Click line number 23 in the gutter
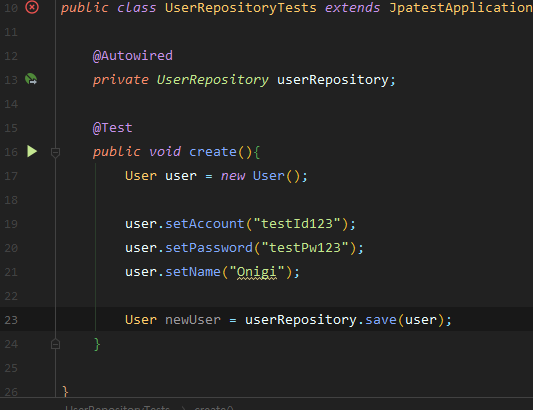533x410 pixels. pyautogui.click(x=11, y=320)
